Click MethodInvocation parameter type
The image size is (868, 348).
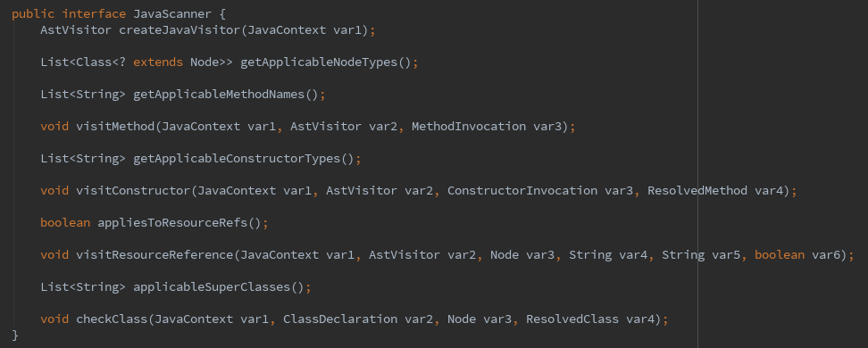[x=469, y=126]
